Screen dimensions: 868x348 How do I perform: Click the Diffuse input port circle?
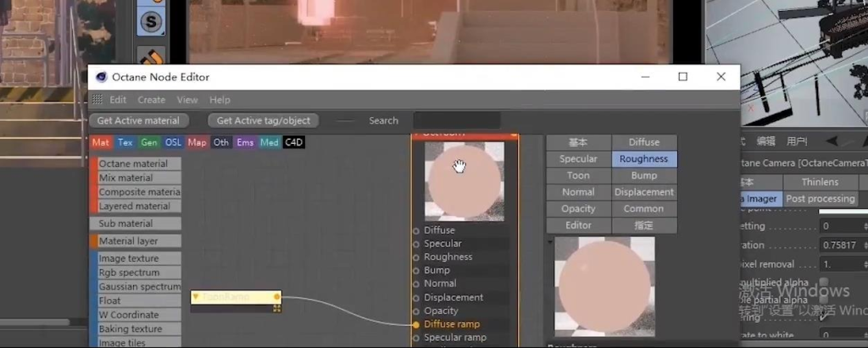coord(415,230)
